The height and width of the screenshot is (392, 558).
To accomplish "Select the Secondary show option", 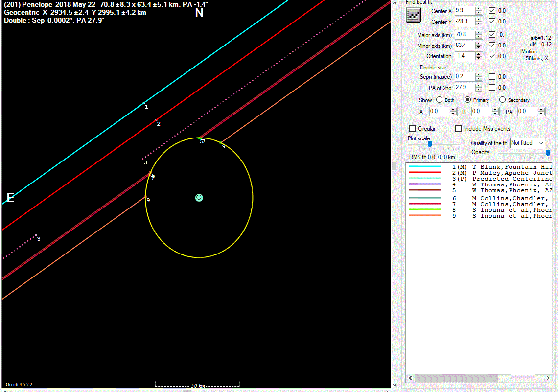I will click(x=502, y=100).
